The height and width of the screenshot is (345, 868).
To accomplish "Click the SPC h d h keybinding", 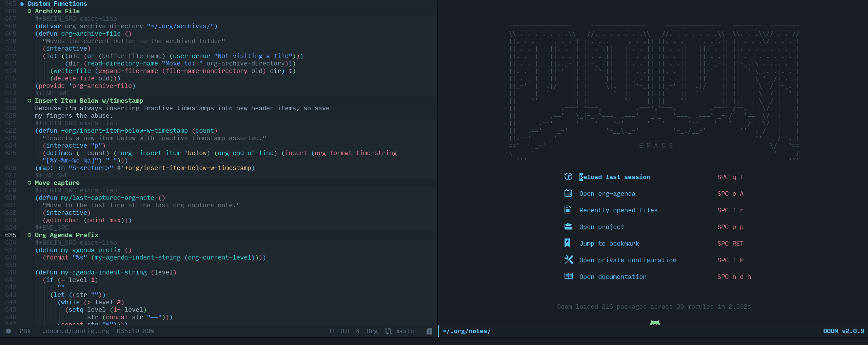I will [x=734, y=277].
